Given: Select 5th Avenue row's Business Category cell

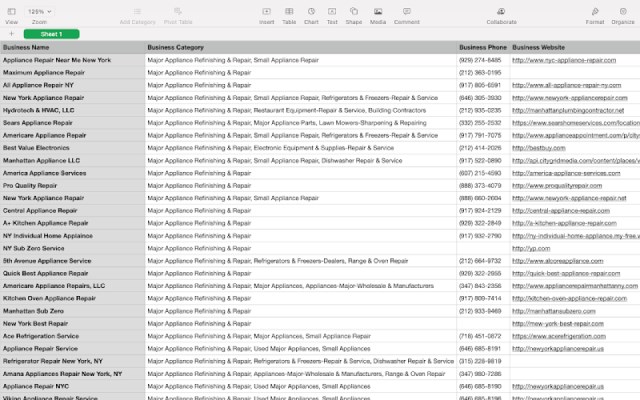Looking at the screenshot, I should coord(301,261).
